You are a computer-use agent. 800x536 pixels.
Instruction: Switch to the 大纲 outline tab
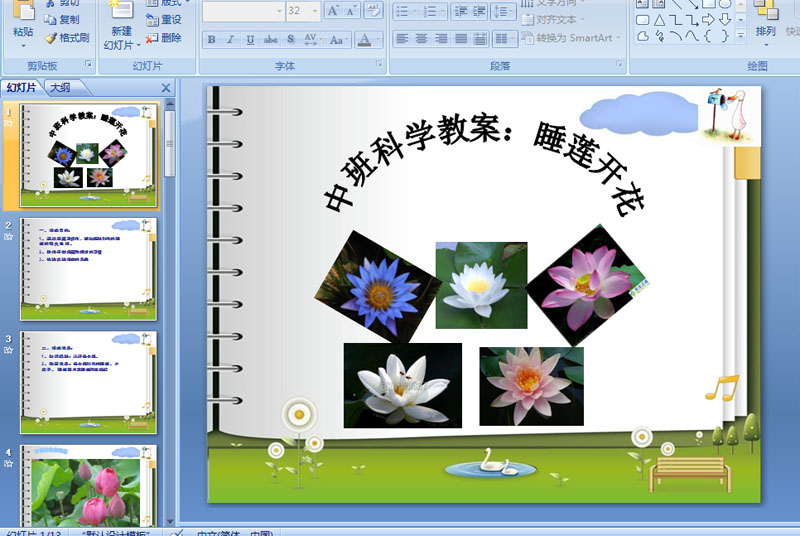[x=61, y=88]
